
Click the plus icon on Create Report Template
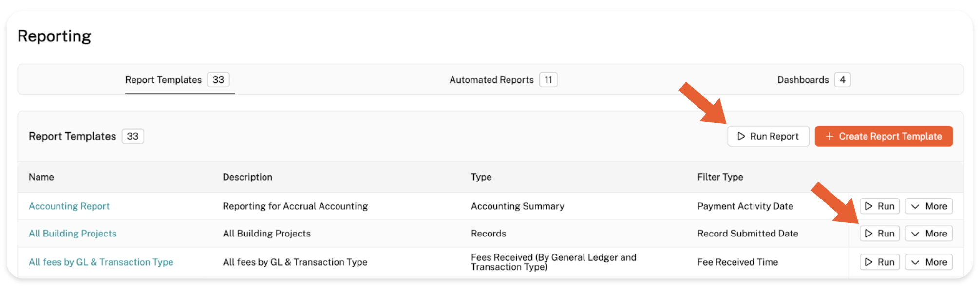pos(829,136)
